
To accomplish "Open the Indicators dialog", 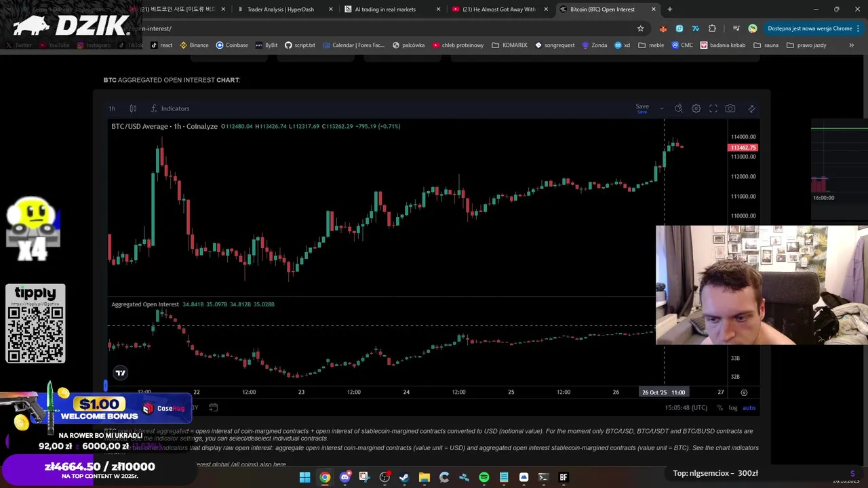I will tap(170, 108).
